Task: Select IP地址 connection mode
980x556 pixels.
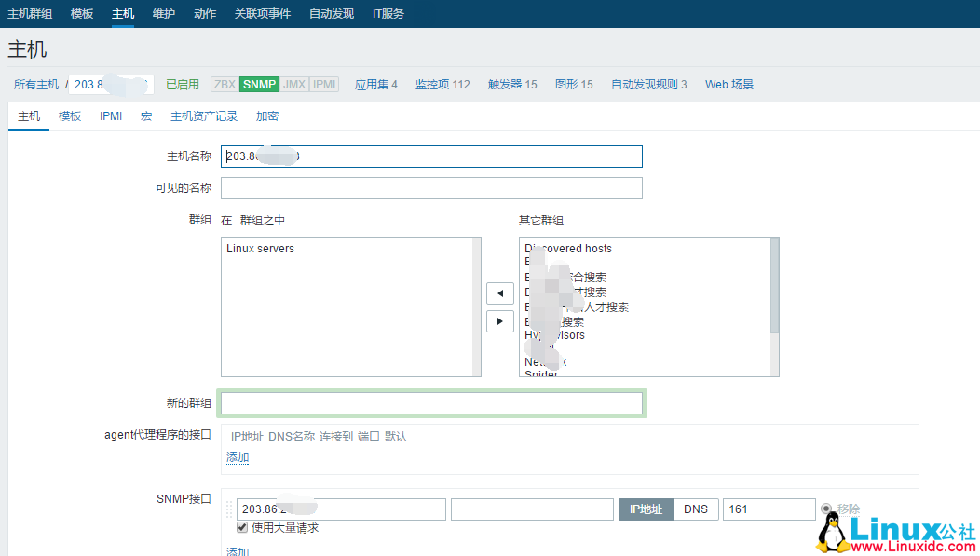Action: coord(646,509)
